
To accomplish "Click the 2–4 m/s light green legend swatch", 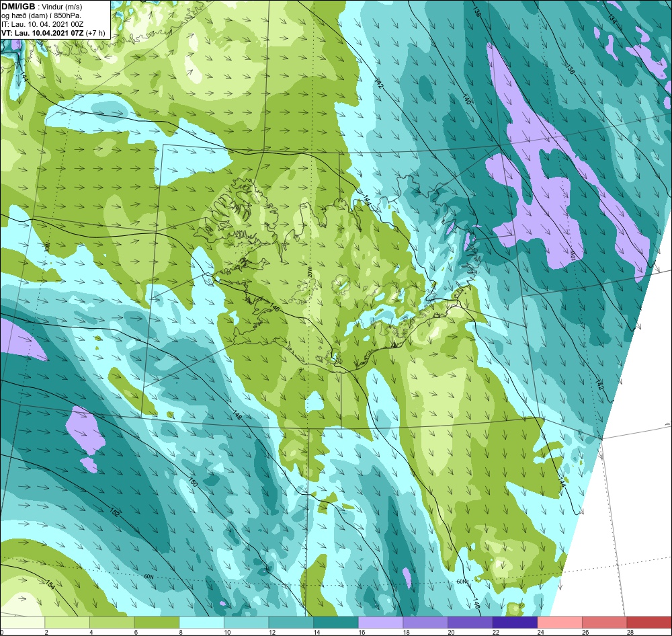I will tap(67, 623).
